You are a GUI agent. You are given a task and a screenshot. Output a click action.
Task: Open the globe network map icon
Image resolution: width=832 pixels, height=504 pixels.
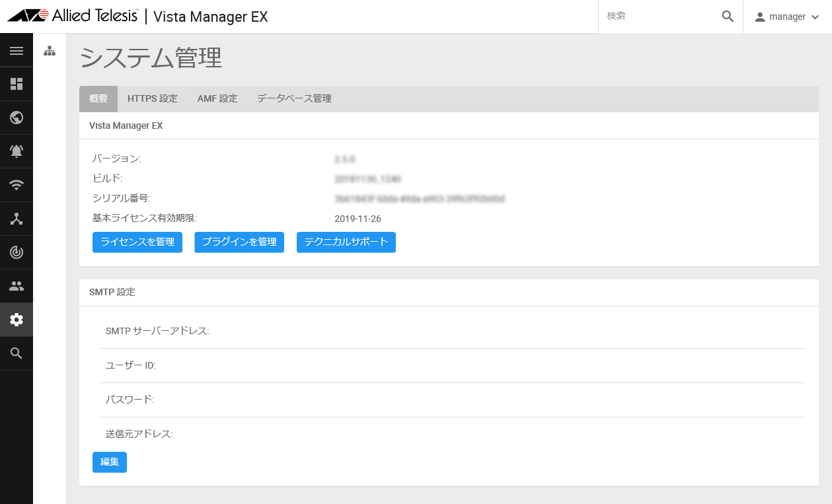coord(17,118)
